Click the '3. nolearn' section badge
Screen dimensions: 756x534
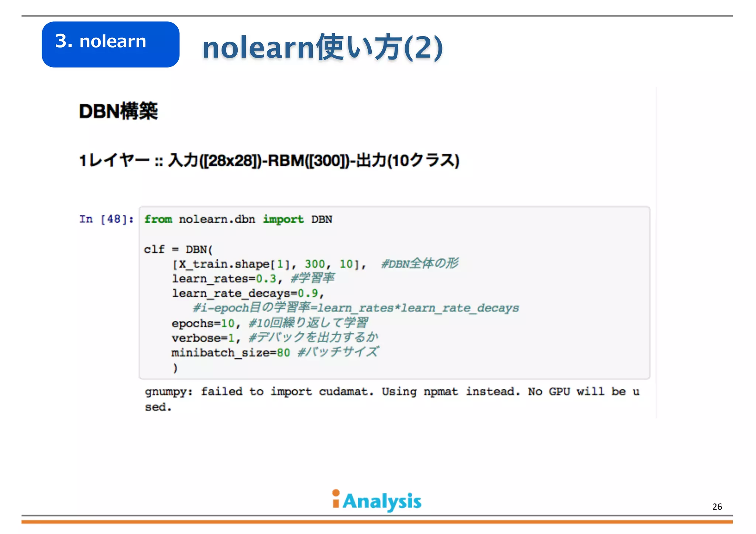pos(110,44)
